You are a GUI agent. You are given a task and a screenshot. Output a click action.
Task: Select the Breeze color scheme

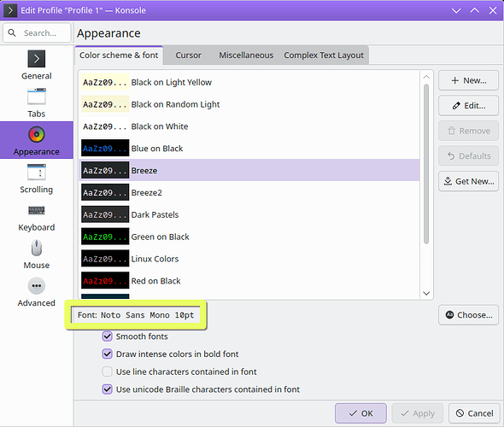[x=249, y=171]
